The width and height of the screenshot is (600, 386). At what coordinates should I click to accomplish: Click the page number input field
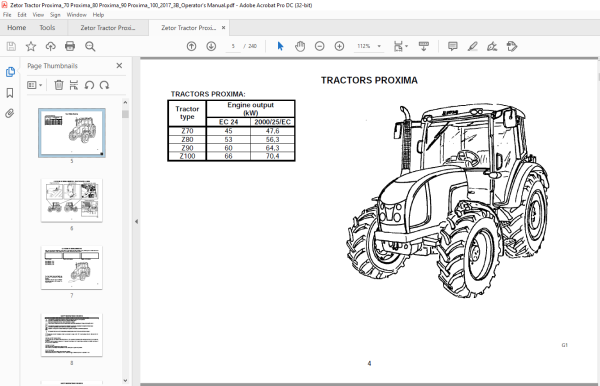[233, 46]
